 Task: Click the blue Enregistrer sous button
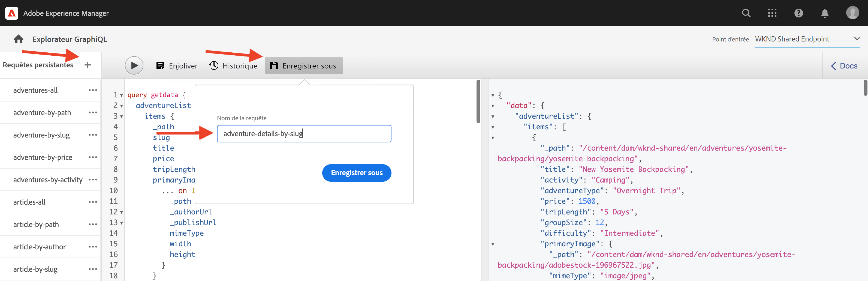[357, 173]
